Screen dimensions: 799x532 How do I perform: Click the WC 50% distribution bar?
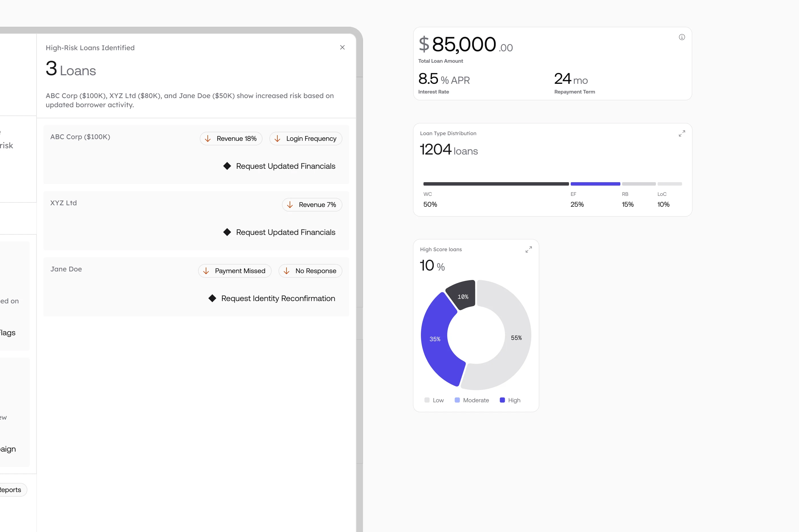pos(496,184)
